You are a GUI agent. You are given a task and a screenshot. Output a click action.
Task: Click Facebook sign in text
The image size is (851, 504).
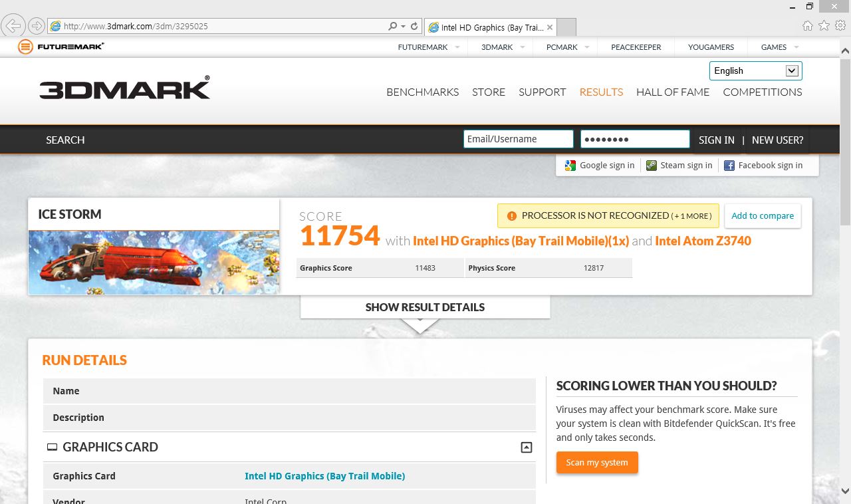(771, 166)
